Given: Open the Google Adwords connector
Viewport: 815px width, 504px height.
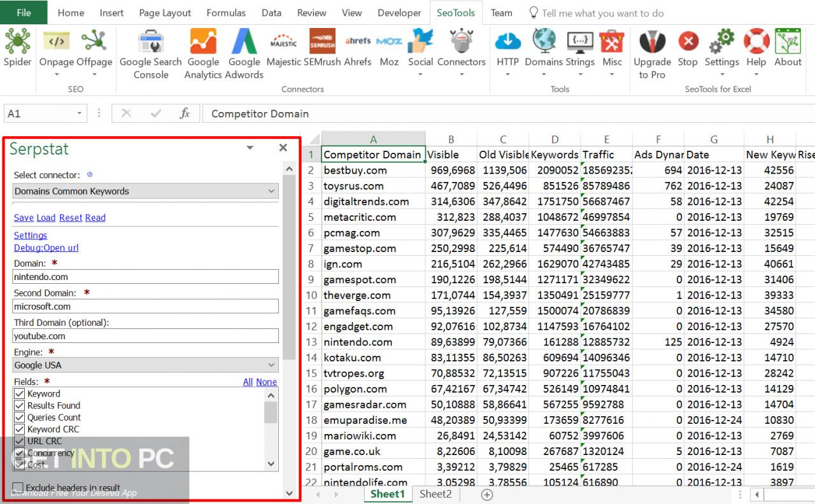Looking at the screenshot, I should [x=244, y=54].
